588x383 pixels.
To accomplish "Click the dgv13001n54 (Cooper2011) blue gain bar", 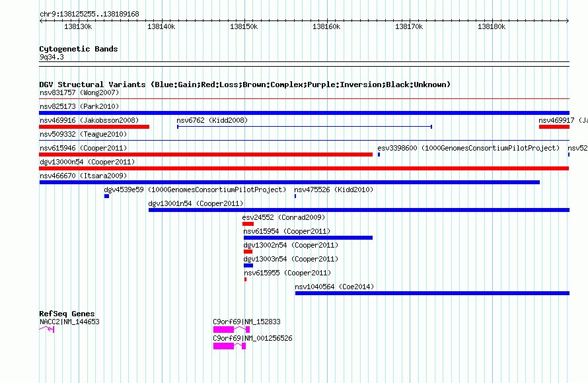I will tap(359, 210).
